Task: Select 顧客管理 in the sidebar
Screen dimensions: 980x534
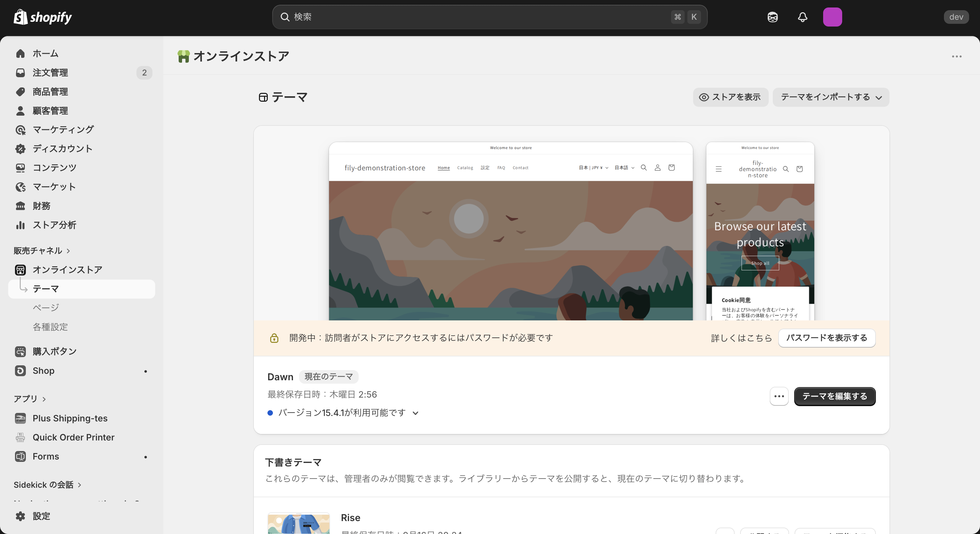Action: coord(50,110)
